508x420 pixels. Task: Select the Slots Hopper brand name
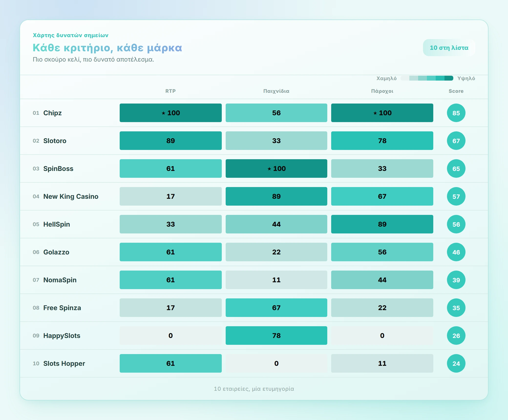click(64, 363)
